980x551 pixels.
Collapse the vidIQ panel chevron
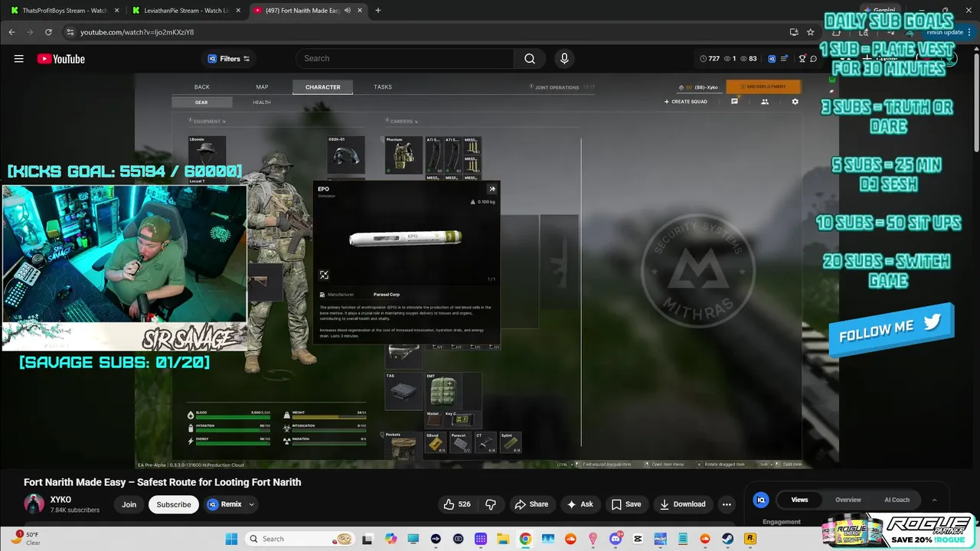tap(934, 500)
